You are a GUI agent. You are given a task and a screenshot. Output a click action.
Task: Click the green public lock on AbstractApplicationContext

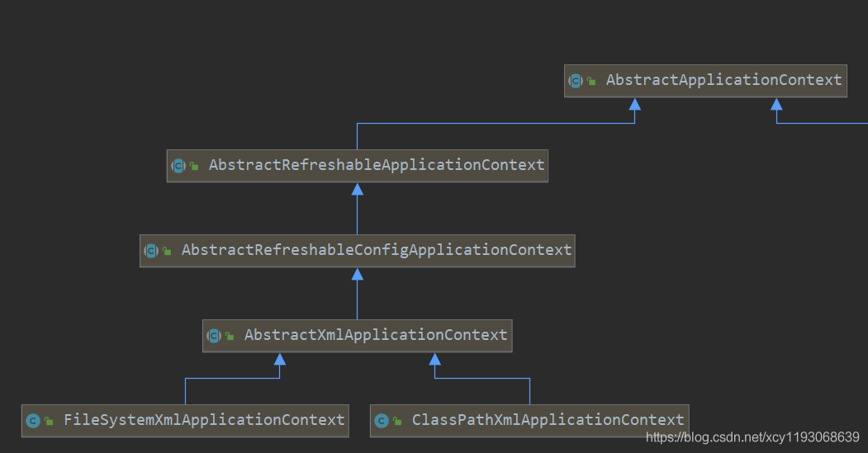591,82
